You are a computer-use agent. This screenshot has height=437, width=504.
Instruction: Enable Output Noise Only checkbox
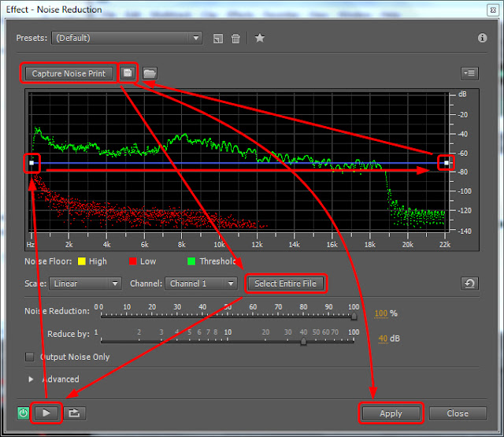pos(30,357)
